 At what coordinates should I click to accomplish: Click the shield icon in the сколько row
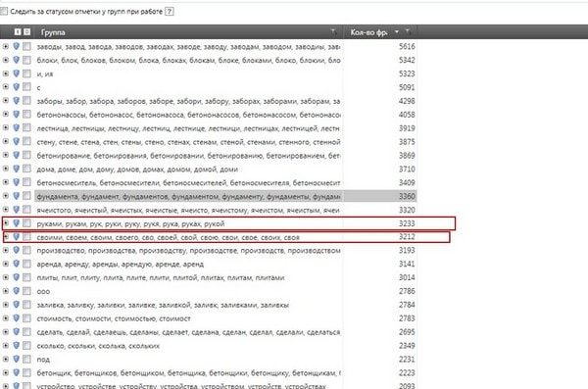coord(16,346)
